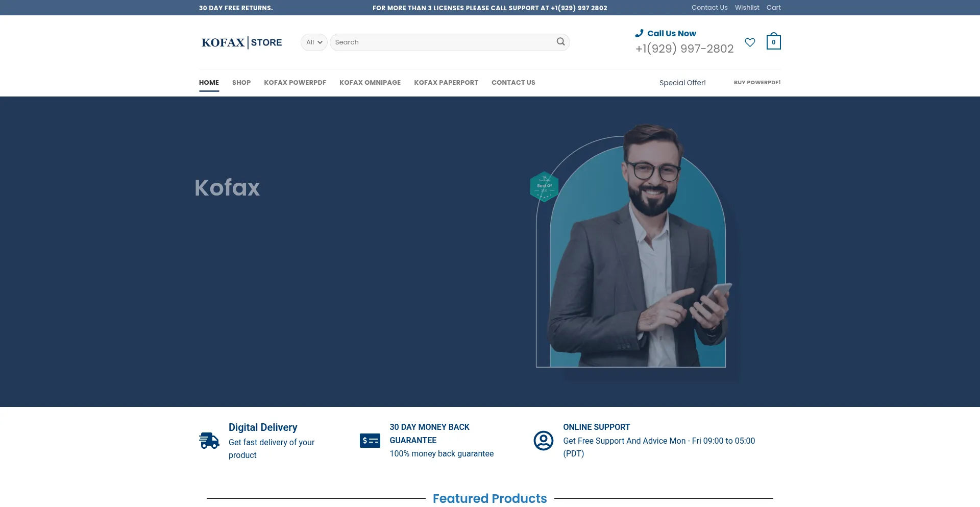Open the Kofax PaperPort menu
980x507 pixels.
[x=446, y=83]
